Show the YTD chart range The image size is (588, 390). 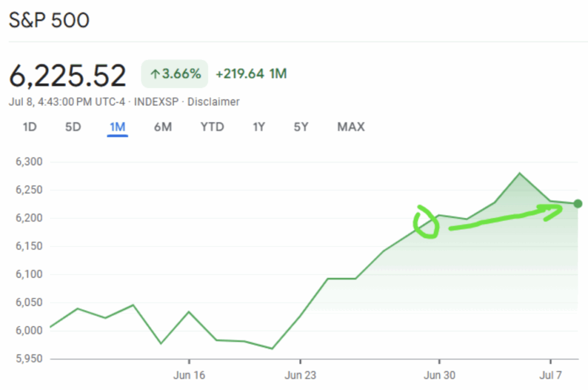click(212, 127)
